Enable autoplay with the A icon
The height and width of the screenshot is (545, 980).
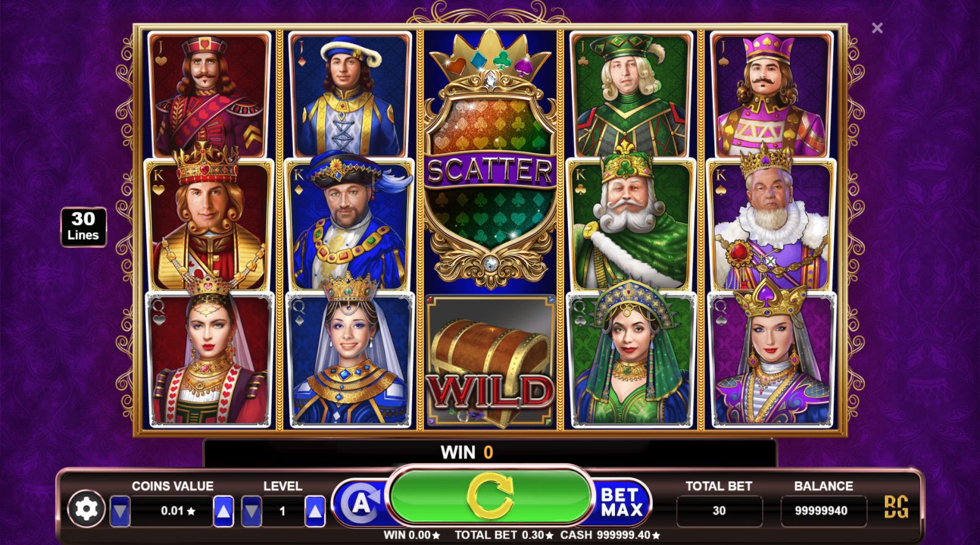click(x=361, y=504)
